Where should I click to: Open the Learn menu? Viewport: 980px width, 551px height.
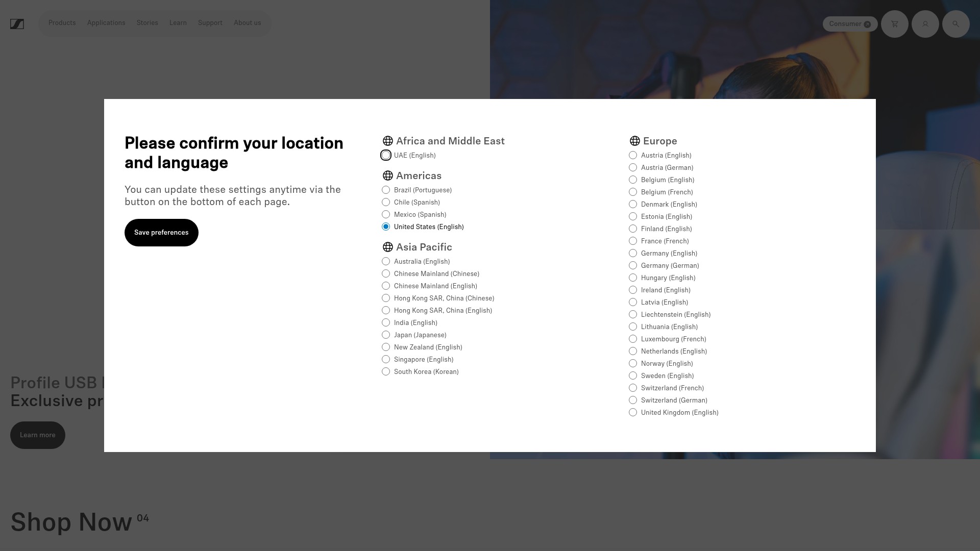pyautogui.click(x=178, y=23)
